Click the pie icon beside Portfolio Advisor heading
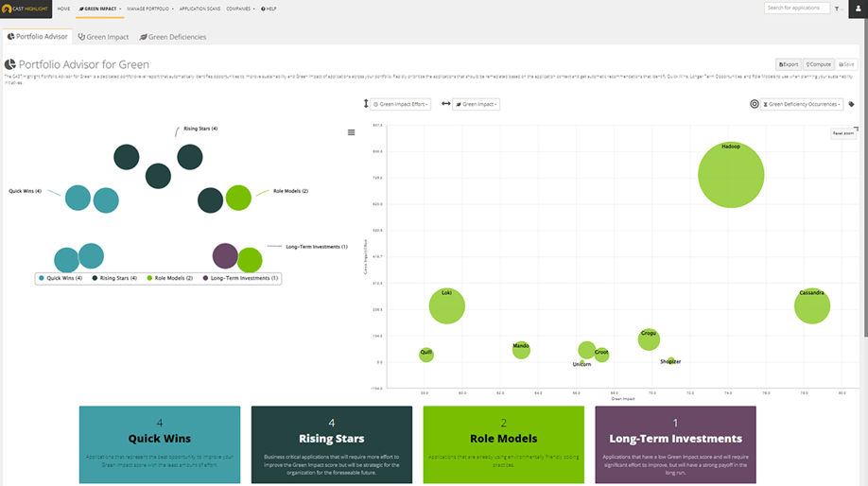Viewport: 868px width, 486px height. tap(10, 64)
